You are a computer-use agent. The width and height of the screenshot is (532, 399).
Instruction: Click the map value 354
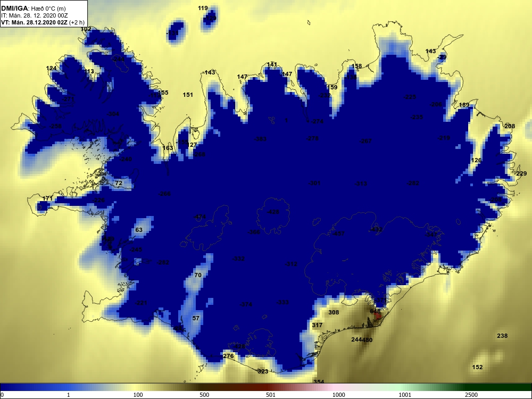click(x=319, y=382)
